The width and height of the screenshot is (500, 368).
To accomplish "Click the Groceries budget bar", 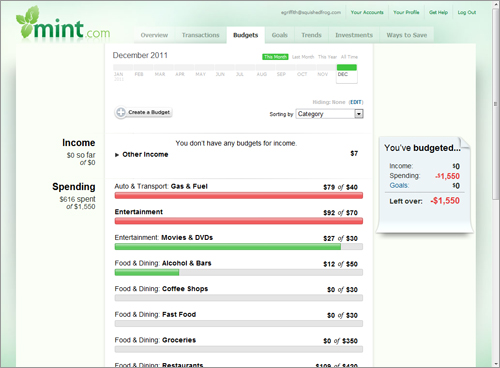I will pos(239,349).
